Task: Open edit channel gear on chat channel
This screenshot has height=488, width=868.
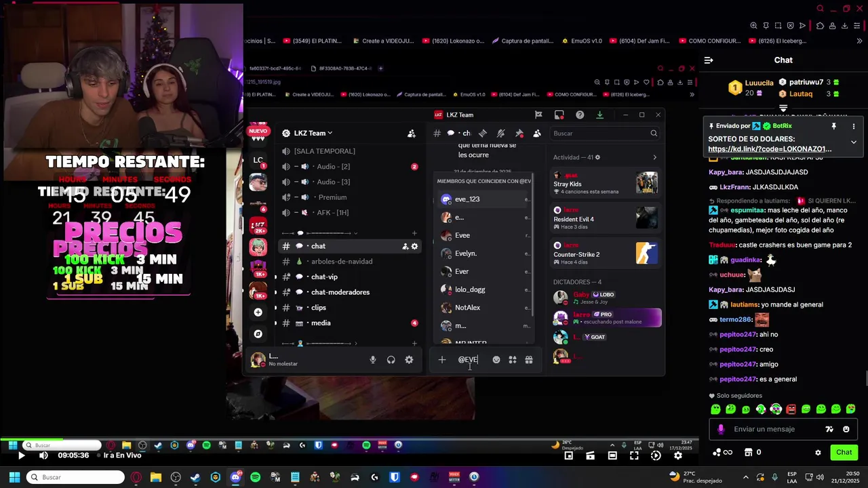Action: click(x=415, y=246)
